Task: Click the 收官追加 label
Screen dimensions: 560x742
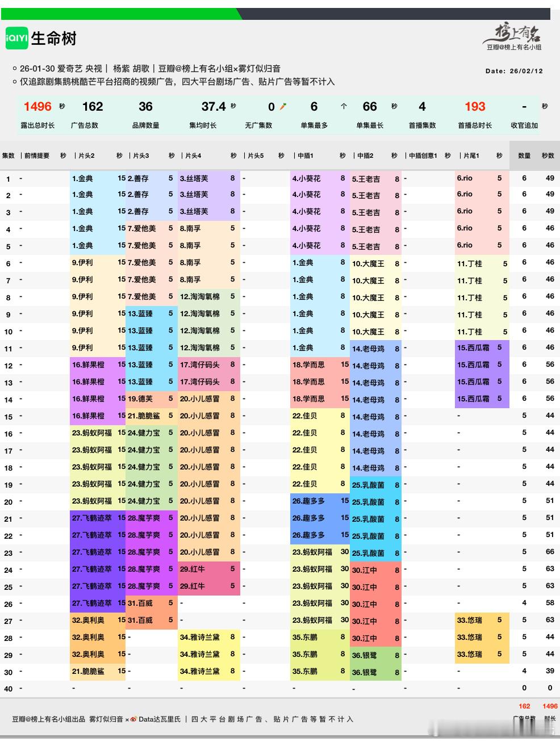Action: (x=524, y=125)
